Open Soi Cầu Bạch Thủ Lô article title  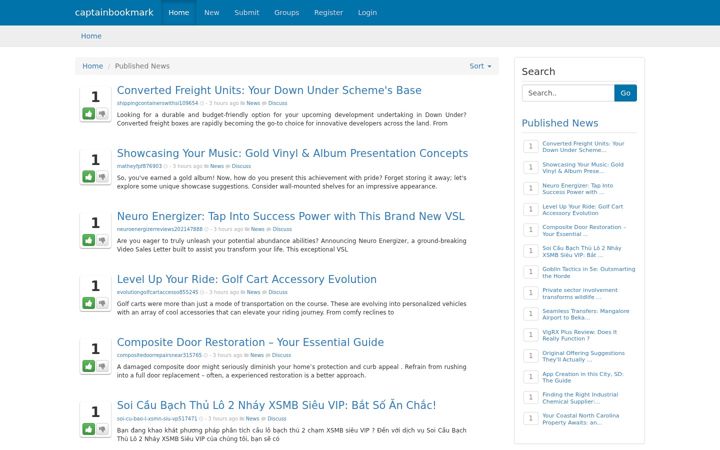click(x=276, y=405)
